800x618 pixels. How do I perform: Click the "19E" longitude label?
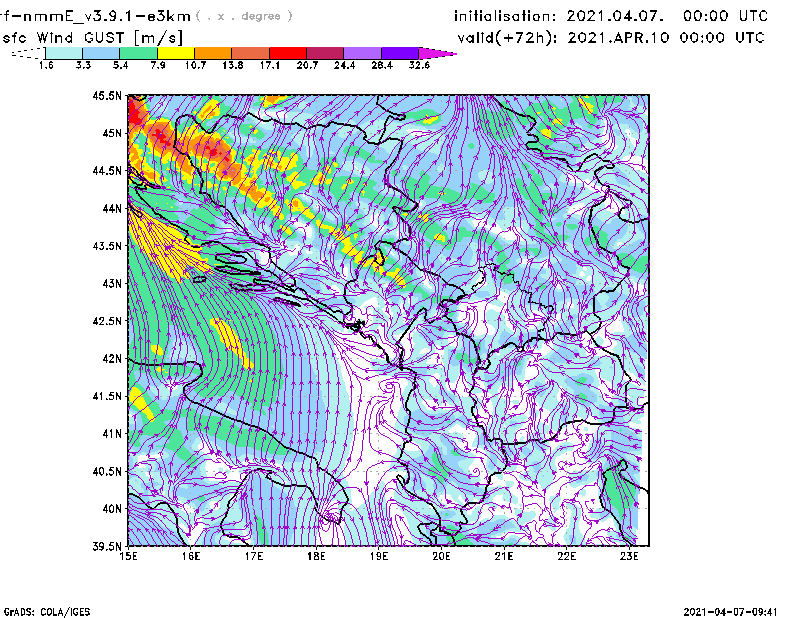pyautogui.click(x=379, y=556)
